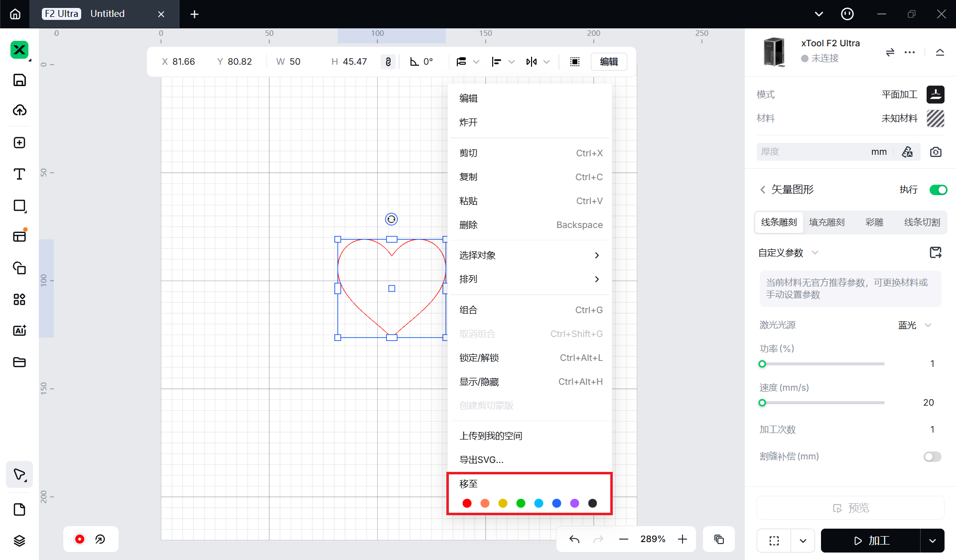Click the 加工 process button
This screenshot has width=956, height=560.
coord(871,541)
